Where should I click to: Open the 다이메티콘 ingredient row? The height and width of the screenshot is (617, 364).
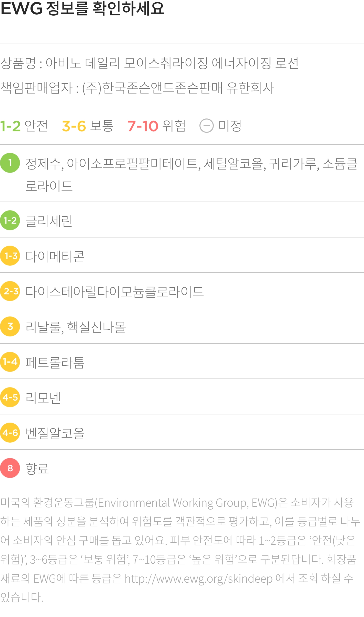(182, 255)
